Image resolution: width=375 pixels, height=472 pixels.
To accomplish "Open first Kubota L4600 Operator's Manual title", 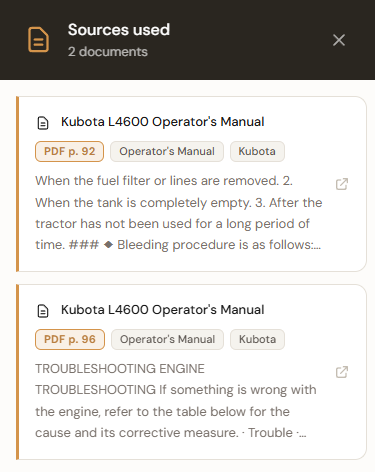I will pos(163,122).
